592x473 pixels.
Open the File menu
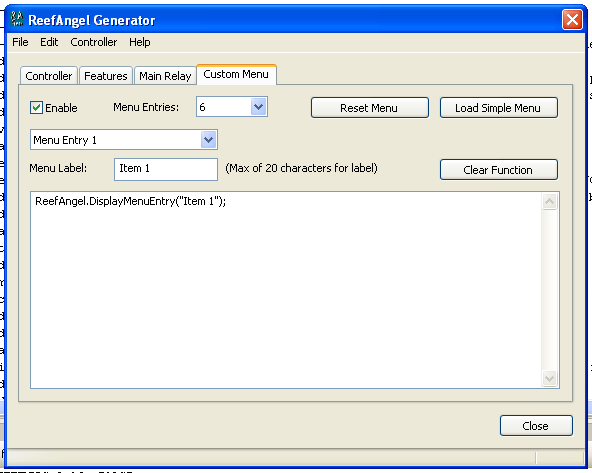[20, 42]
